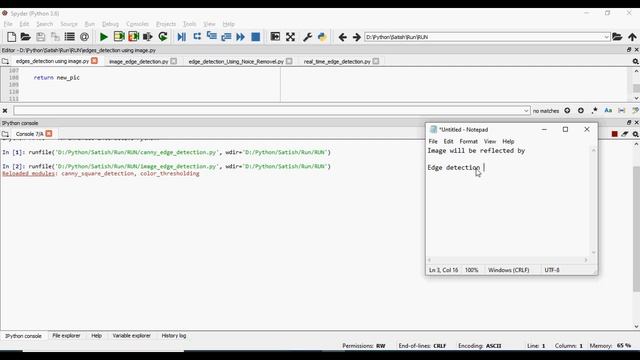640x360 pixels.
Task: Undock the IPython console pane
Action: (x=629, y=122)
